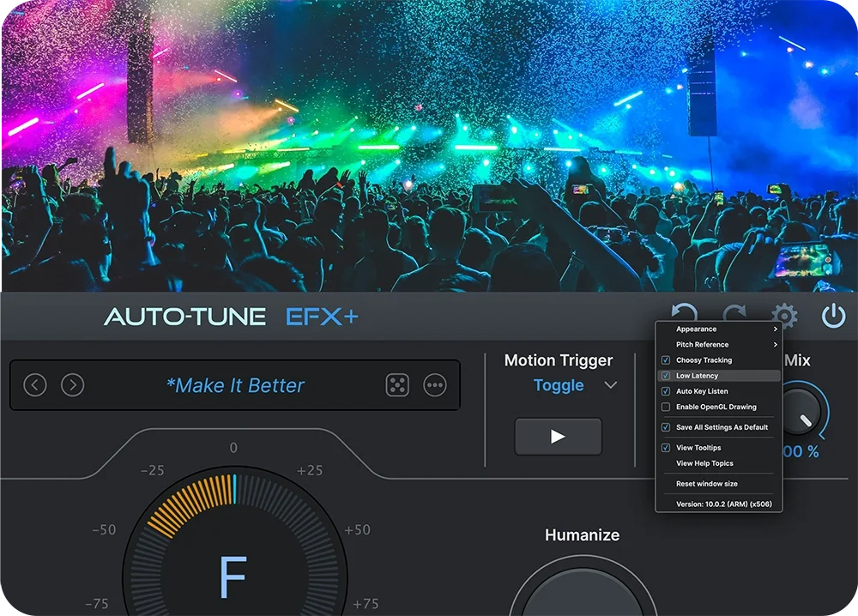Click the redo arrow icon
This screenshot has height=616, width=858.
coord(734,313)
